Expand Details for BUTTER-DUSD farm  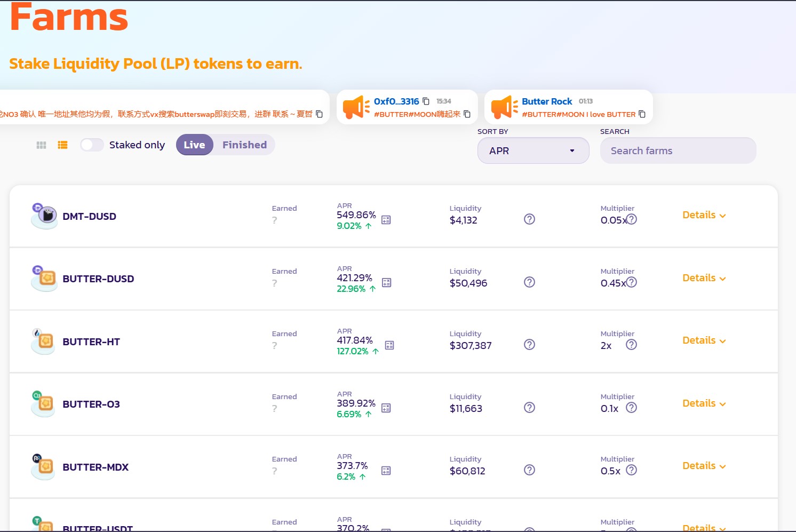[x=704, y=278]
